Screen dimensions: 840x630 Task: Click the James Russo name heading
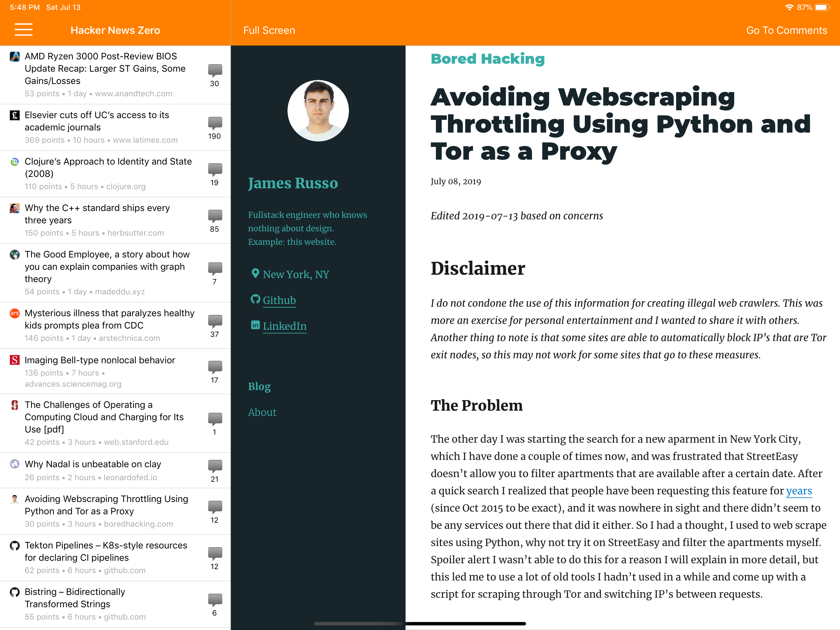pyautogui.click(x=293, y=183)
